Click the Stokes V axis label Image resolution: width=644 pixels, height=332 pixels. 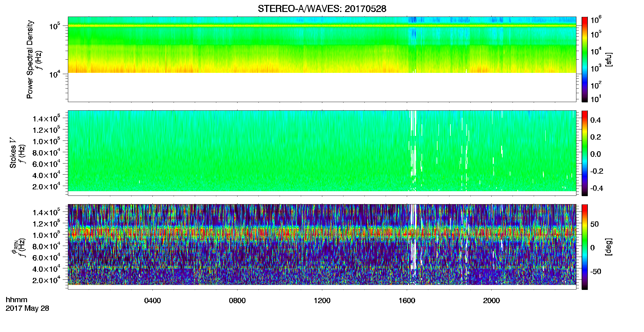pyautogui.click(x=13, y=153)
